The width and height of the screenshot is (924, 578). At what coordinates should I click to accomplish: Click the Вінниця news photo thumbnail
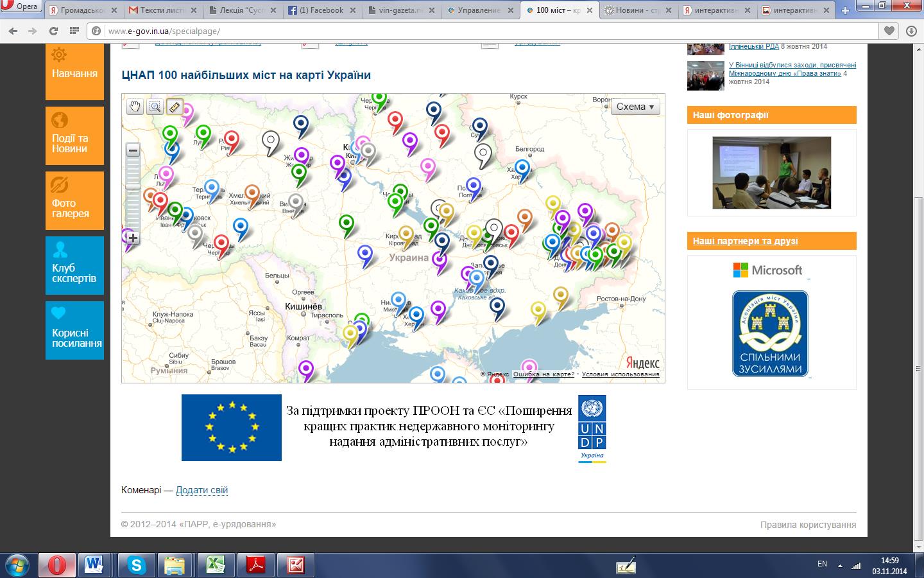[x=706, y=75]
